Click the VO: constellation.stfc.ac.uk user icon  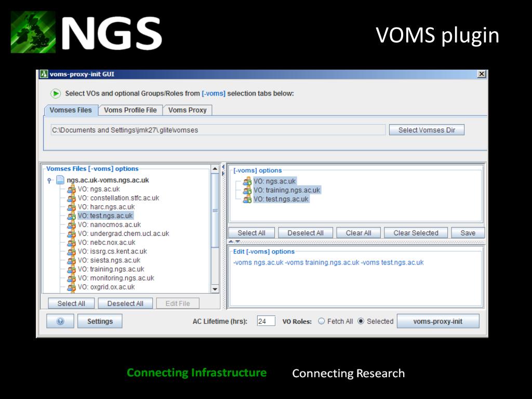(x=71, y=198)
